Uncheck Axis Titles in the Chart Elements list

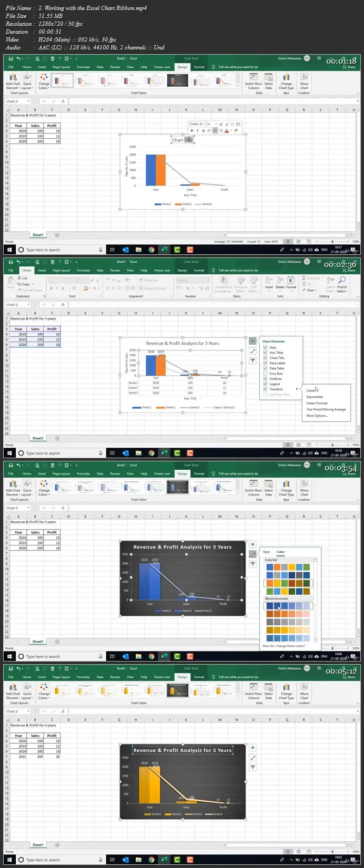click(266, 353)
